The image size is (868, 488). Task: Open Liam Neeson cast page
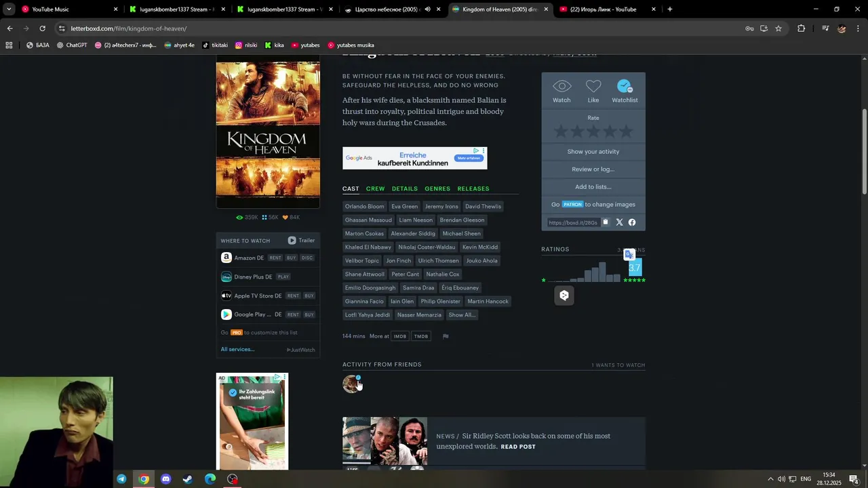pyautogui.click(x=416, y=220)
